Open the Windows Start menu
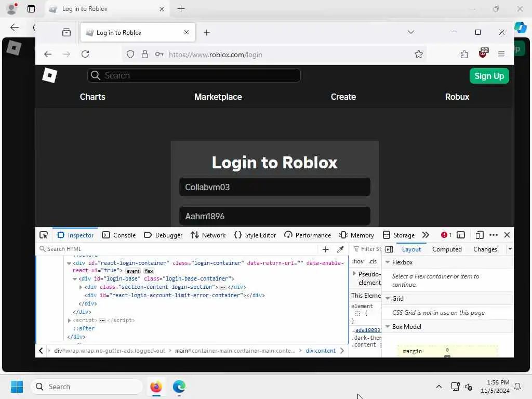Screen dimensions: 532x399 point(17,387)
